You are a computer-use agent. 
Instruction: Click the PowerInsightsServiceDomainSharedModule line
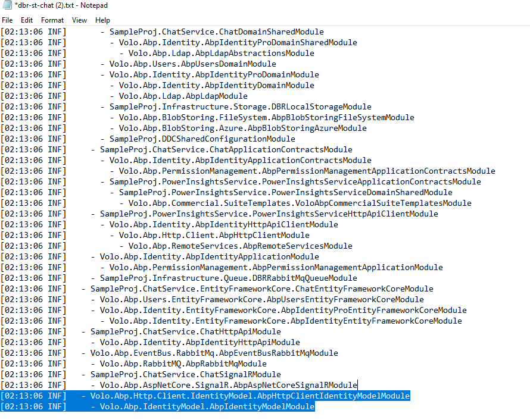pyautogui.click(x=226, y=193)
